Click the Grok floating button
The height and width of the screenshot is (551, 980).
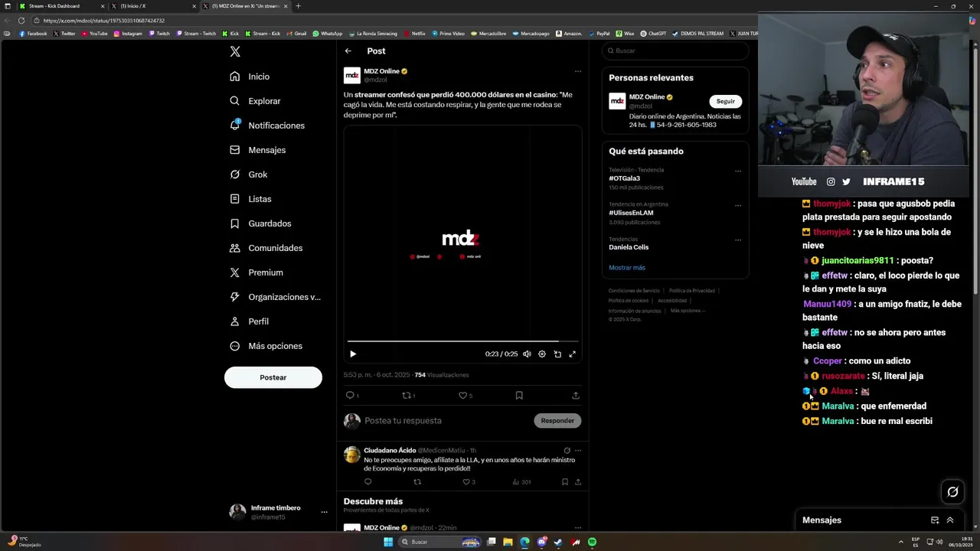coord(952,492)
